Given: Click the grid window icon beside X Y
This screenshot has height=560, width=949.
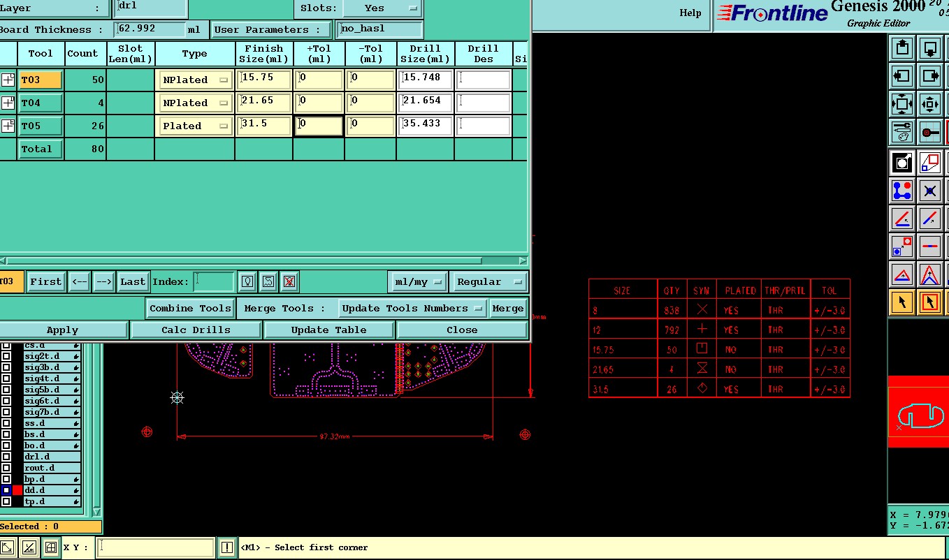Looking at the screenshot, I should [x=51, y=547].
